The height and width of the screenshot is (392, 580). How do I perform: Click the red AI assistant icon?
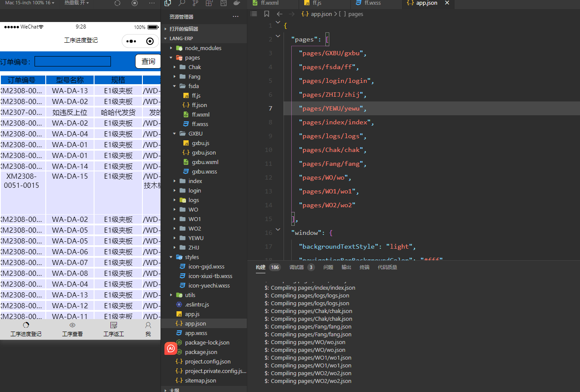click(171, 348)
